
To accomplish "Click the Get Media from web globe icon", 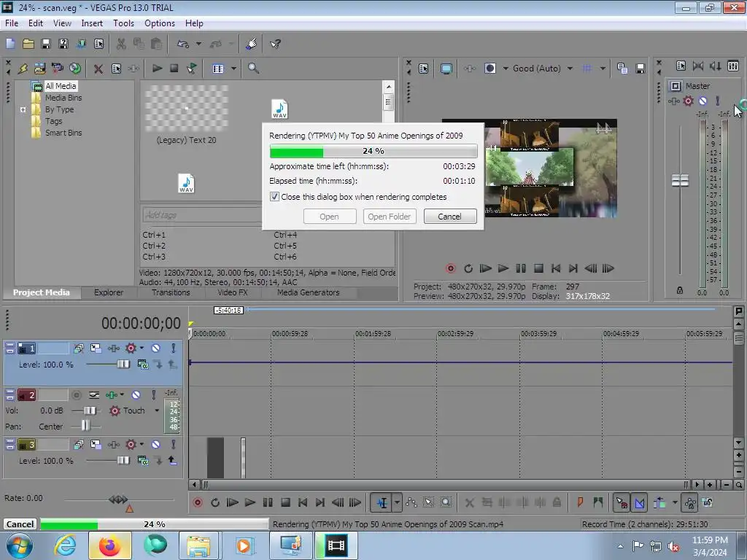I will 75,69.
